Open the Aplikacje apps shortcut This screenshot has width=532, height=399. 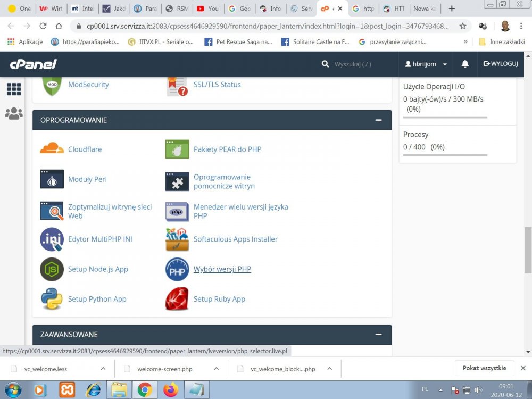coord(25,41)
